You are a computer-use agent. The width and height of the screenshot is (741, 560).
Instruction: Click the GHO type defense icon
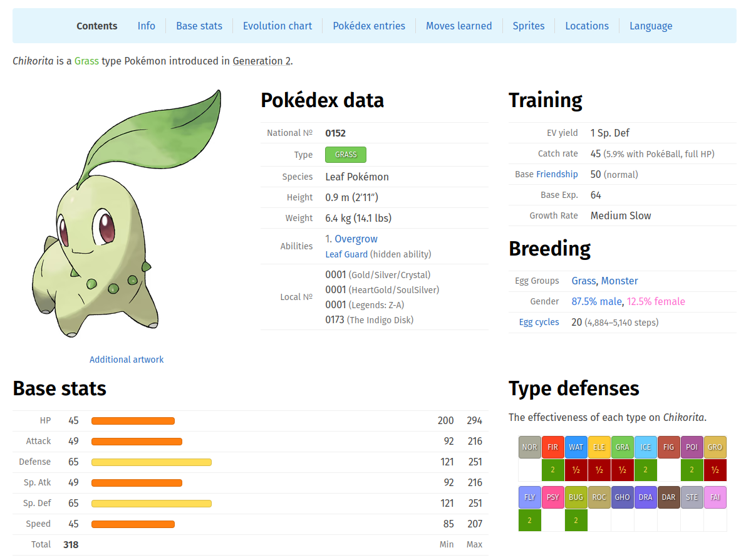coord(622,497)
